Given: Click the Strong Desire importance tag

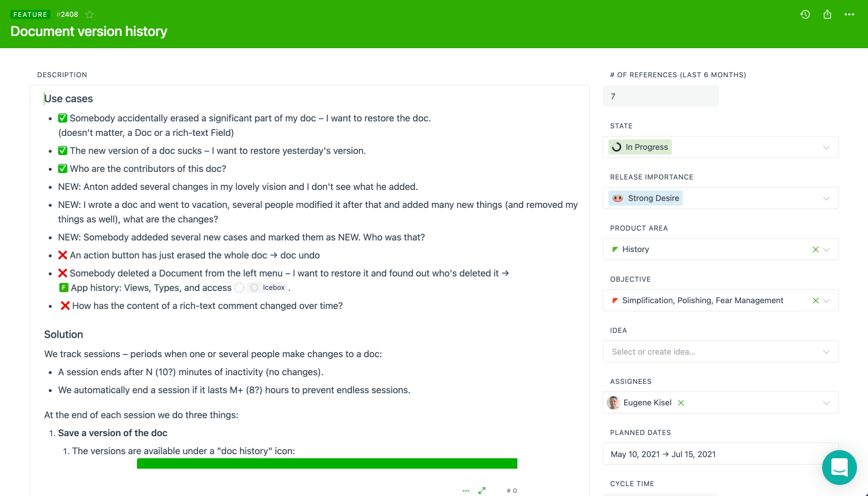Looking at the screenshot, I should pyautogui.click(x=646, y=199).
